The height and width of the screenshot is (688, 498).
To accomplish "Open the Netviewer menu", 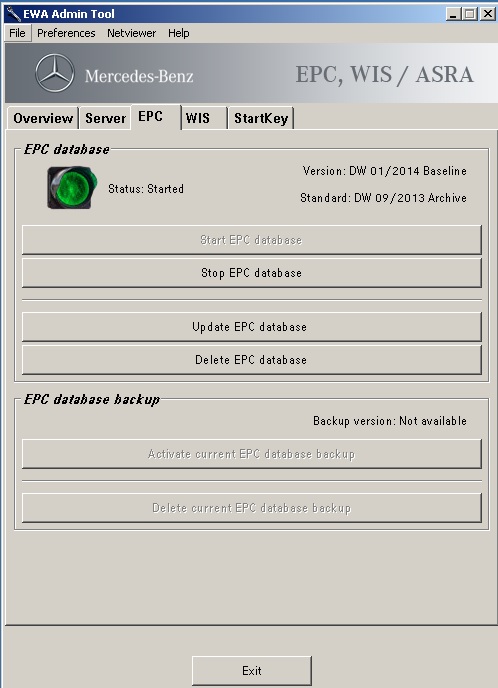I will click(132, 33).
